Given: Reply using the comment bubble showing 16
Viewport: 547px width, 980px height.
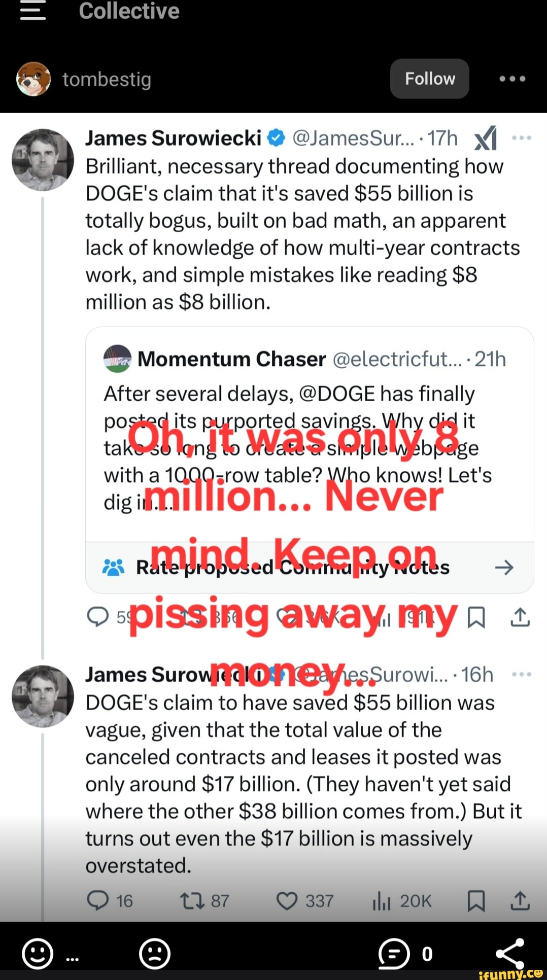Looking at the screenshot, I should [101, 901].
